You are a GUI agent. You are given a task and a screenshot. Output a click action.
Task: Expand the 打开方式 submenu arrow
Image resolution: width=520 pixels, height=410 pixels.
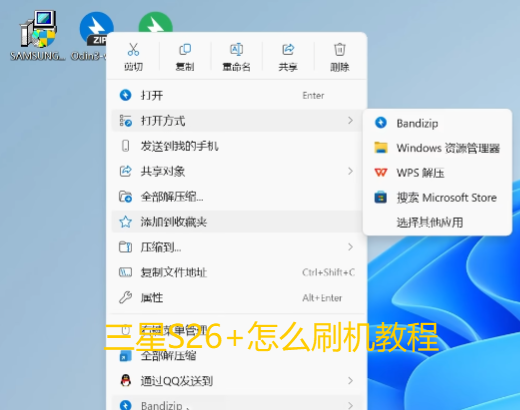coord(350,120)
